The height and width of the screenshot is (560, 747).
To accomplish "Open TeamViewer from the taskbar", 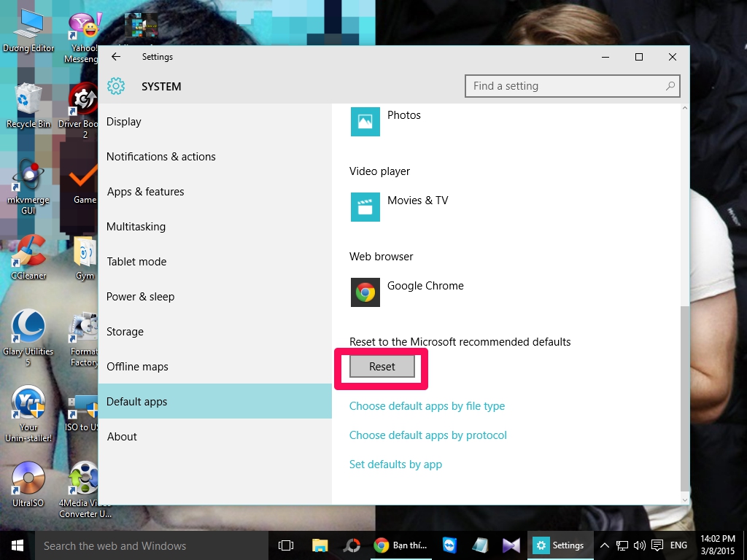I will click(x=450, y=545).
